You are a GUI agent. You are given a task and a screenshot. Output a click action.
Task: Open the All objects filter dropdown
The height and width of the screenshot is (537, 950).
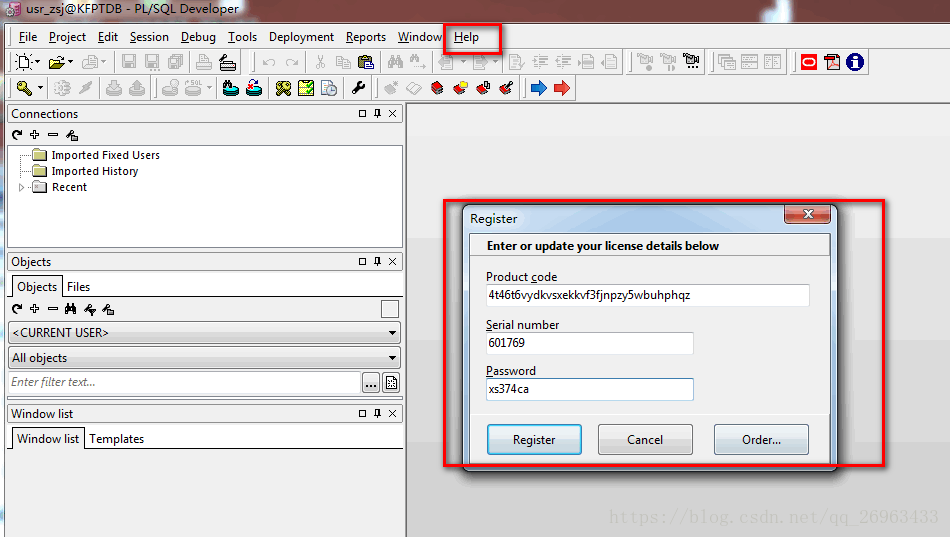point(204,358)
